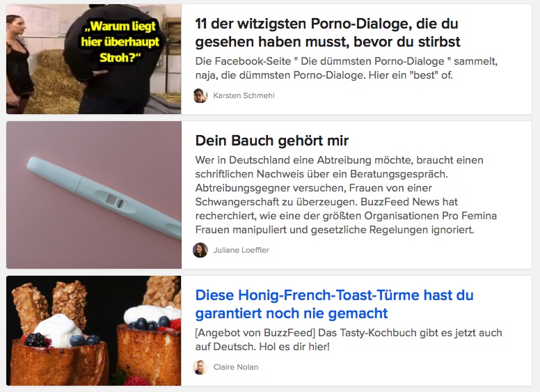
Task: Click the description mentioning 'Die dümmsten Porno-Dialoge'
Action: (x=346, y=68)
